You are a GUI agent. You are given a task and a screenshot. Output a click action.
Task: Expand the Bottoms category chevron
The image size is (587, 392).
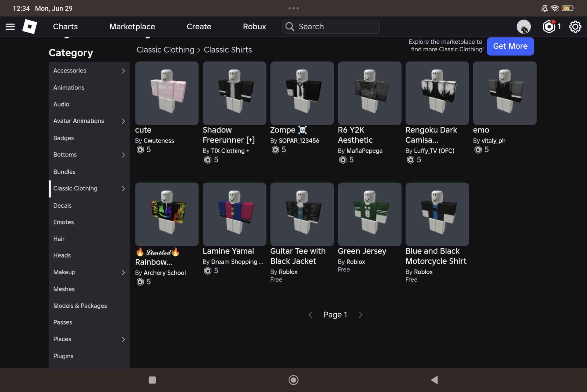coord(123,155)
